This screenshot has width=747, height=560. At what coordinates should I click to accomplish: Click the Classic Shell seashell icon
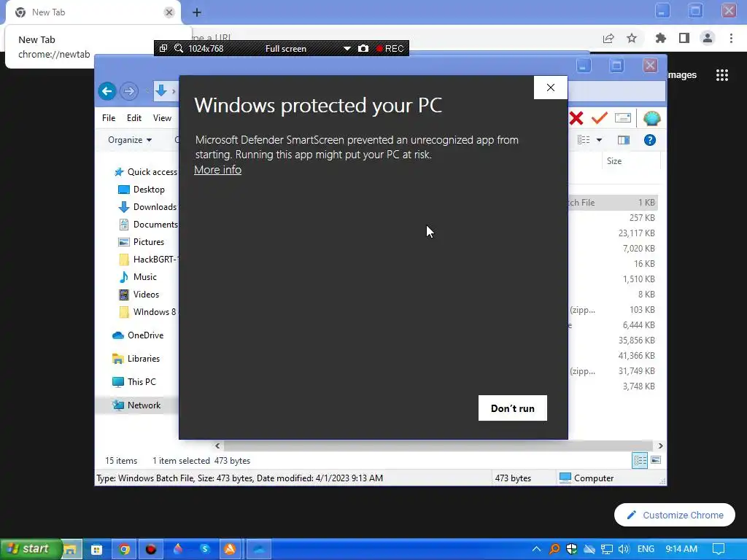point(651,118)
